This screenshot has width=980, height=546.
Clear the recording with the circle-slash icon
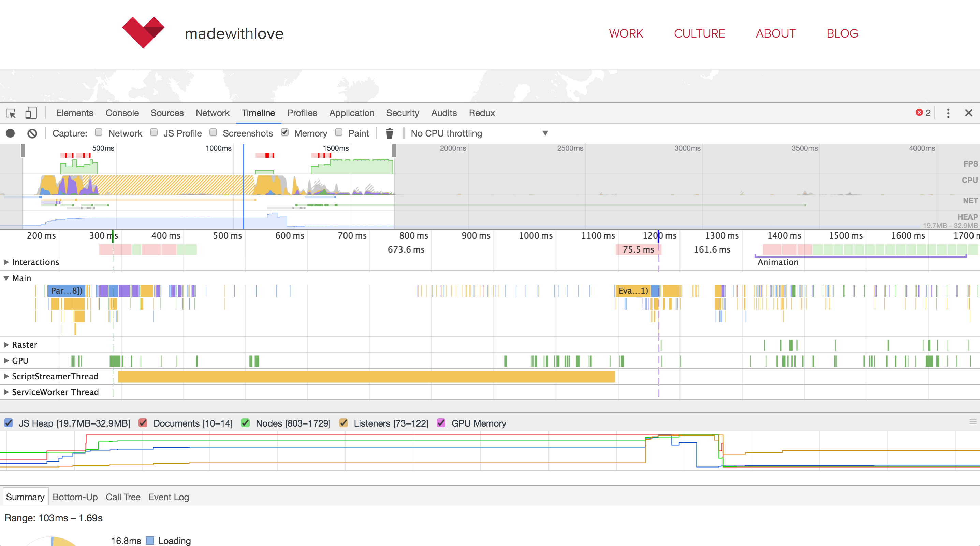tap(32, 133)
